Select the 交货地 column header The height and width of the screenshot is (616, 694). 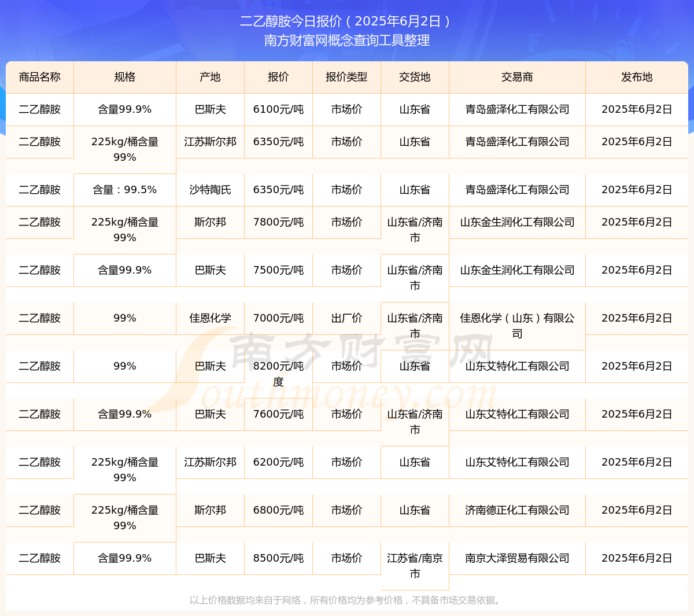point(415,77)
